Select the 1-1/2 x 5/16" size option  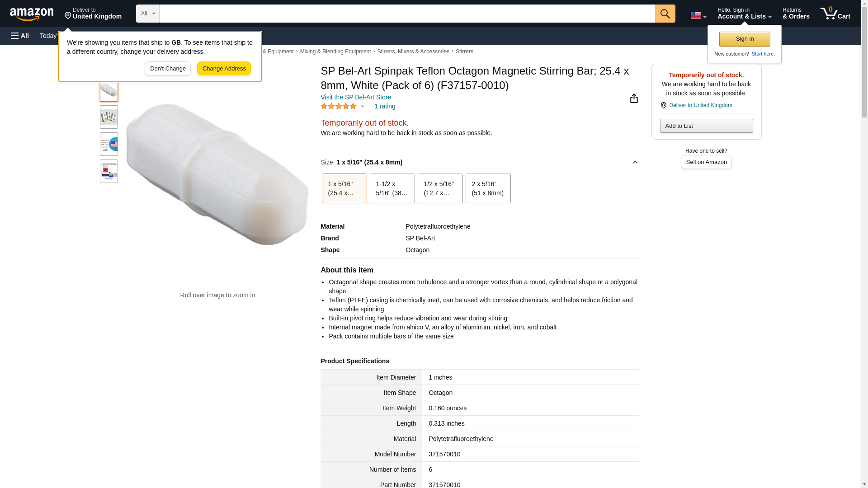pyautogui.click(x=392, y=188)
